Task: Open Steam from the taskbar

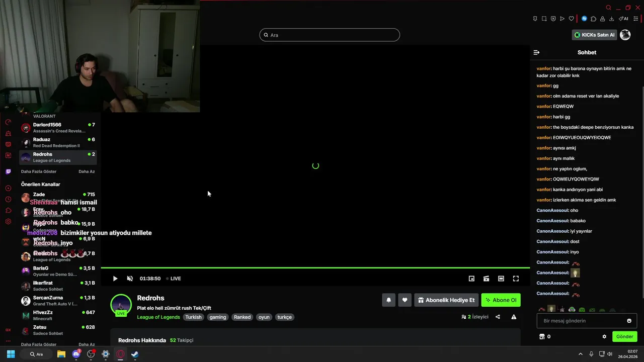Action: pyautogui.click(x=135, y=354)
